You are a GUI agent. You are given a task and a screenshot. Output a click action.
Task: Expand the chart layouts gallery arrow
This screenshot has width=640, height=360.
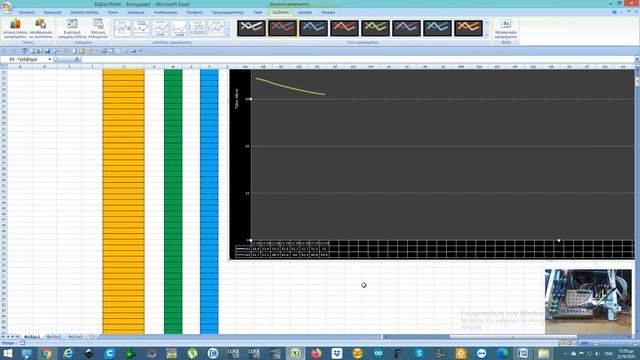[x=228, y=36]
